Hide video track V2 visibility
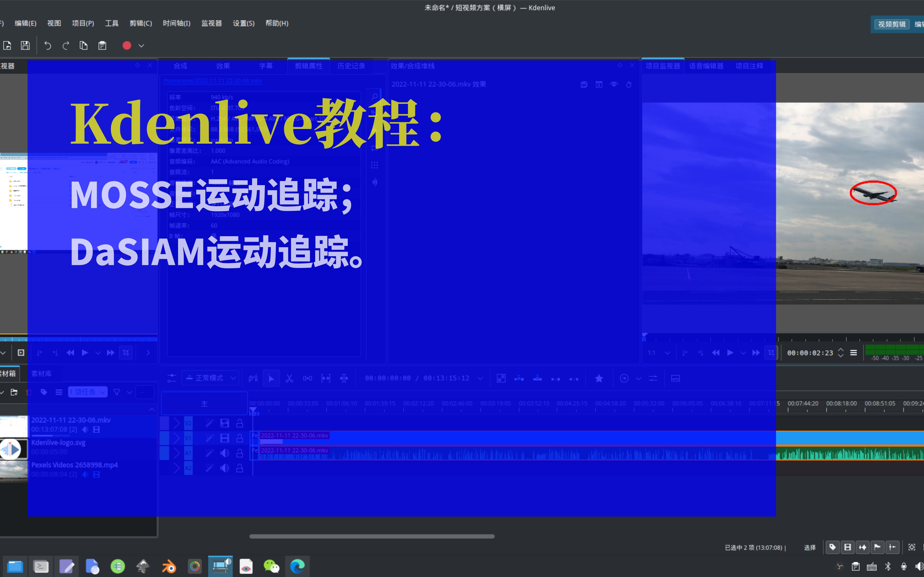This screenshot has height=577, width=924. tap(225, 423)
